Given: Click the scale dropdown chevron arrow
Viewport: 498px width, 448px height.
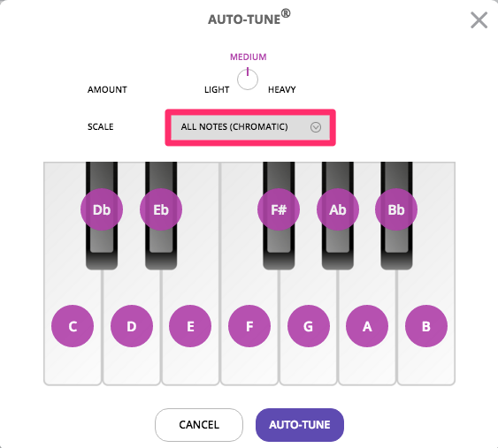Looking at the screenshot, I should coord(316,127).
